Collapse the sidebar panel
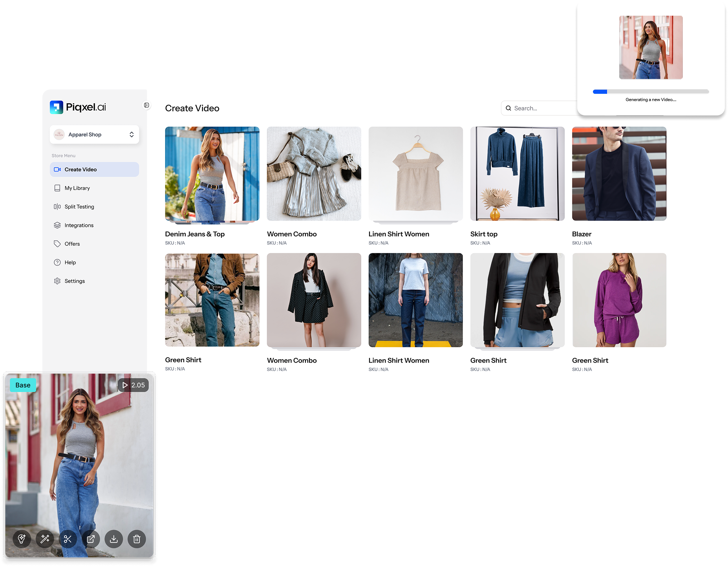The height and width of the screenshot is (566, 728). [x=146, y=106]
